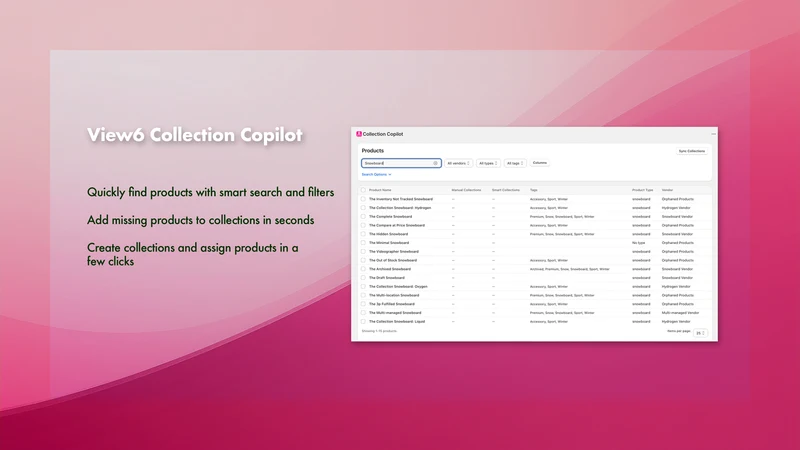Check The Inventory Not Tracked Snowboard row
The width and height of the screenshot is (800, 450).
pyautogui.click(x=363, y=199)
